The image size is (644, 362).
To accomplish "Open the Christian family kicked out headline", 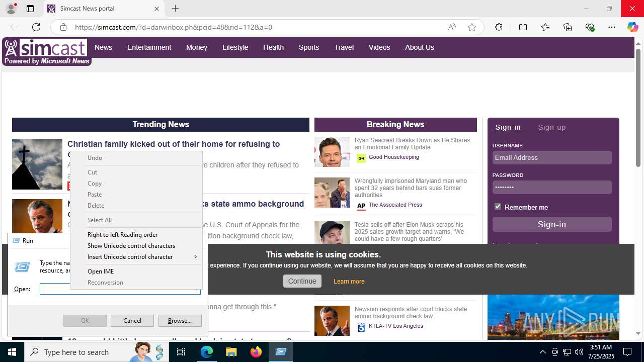I will [x=174, y=144].
